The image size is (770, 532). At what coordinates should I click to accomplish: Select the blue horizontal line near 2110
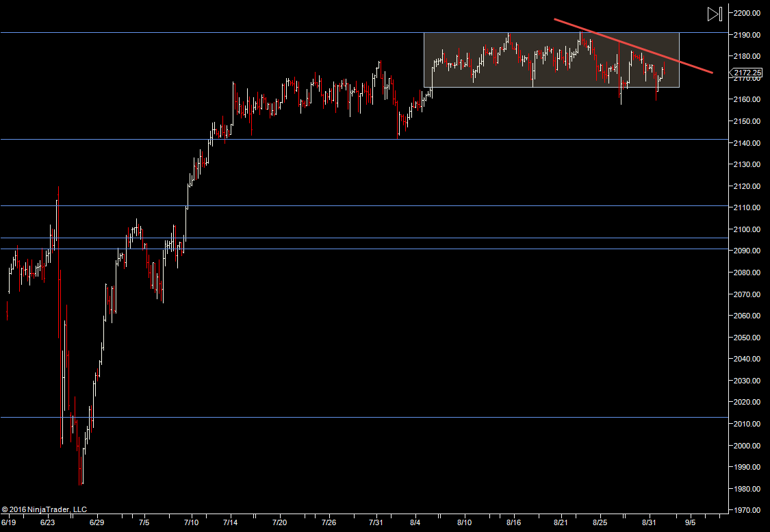tap(342, 205)
